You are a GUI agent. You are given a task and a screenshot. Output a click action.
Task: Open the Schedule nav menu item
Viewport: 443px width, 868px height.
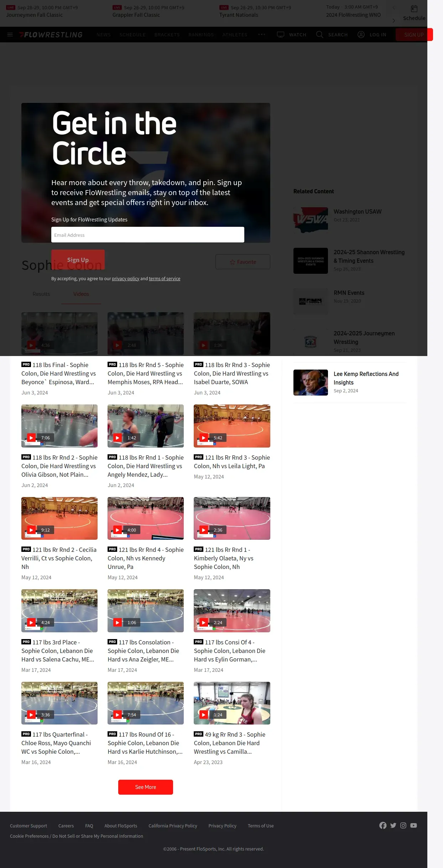point(132,35)
